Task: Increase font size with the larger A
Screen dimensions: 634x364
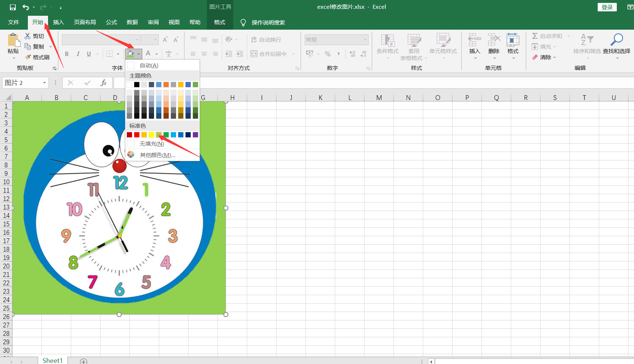Action: pyautogui.click(x=165, y=40)
